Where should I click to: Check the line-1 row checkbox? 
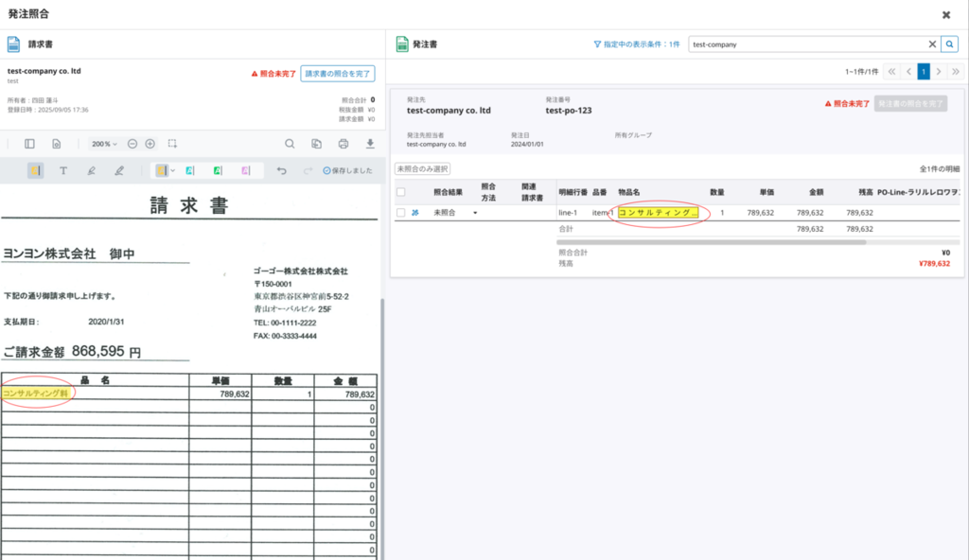401,213
